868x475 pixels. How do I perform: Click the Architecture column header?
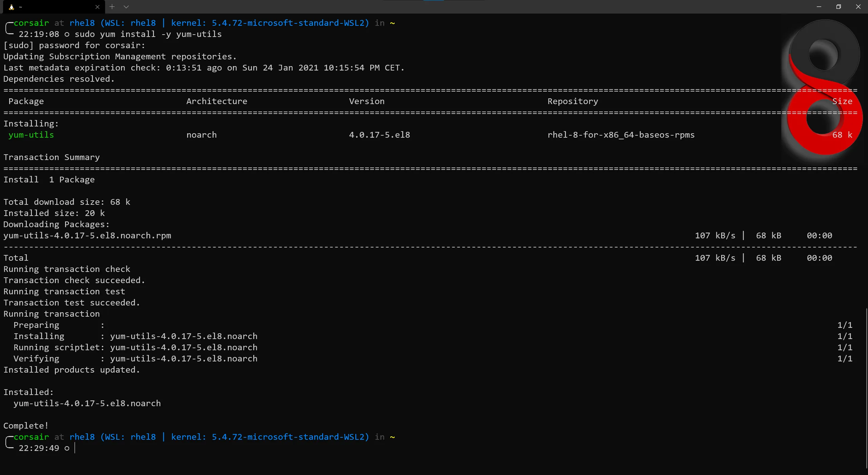point(217,101)
